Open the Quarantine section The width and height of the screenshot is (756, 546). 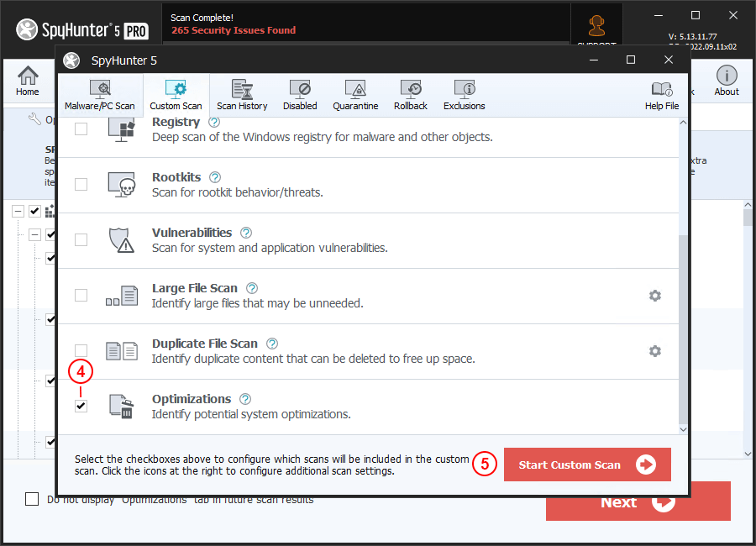pos(355,96)
